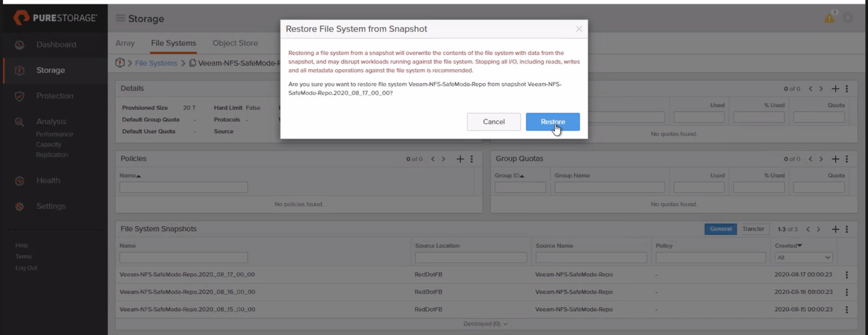Open File System Snapshots kebab menu

point(847,229)
